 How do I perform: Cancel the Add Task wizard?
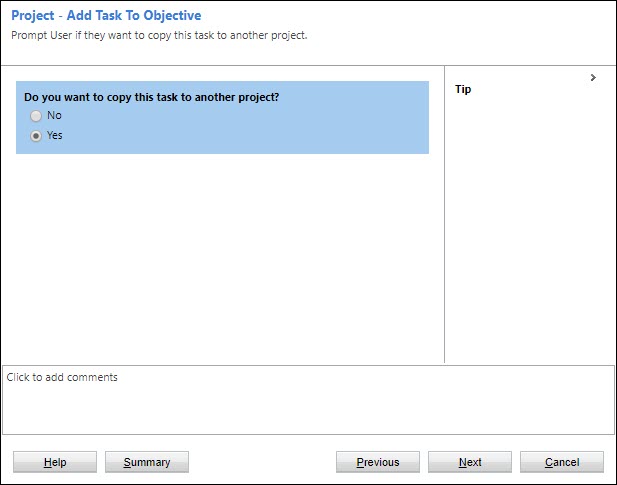(x=562, y=462)
